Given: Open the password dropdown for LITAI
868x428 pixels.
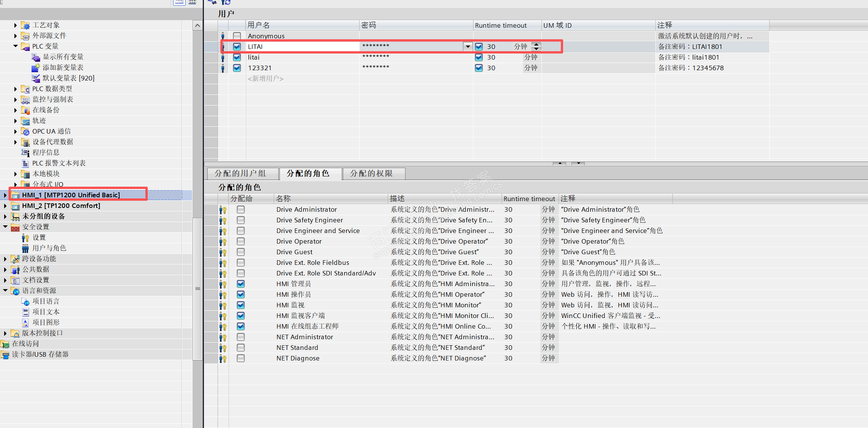Looking at the screenshot, I should click(x=468, y=47).
